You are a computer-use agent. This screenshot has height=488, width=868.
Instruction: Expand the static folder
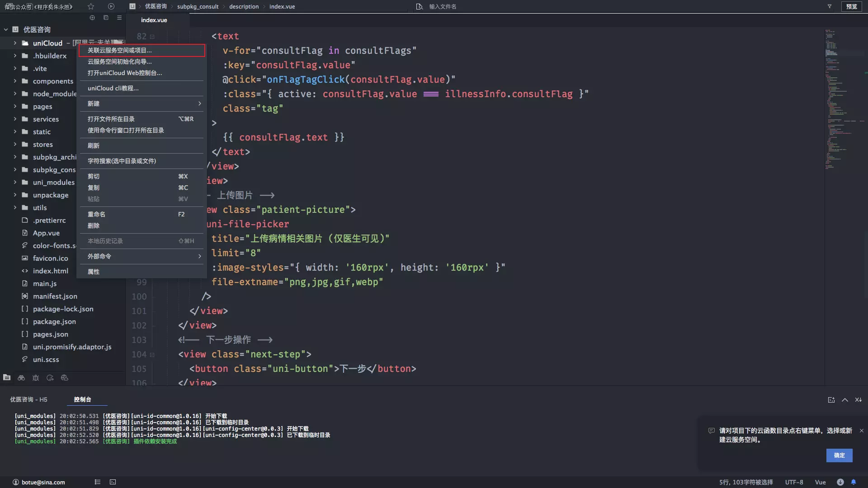pyautogui.click(x=15, y=131)
